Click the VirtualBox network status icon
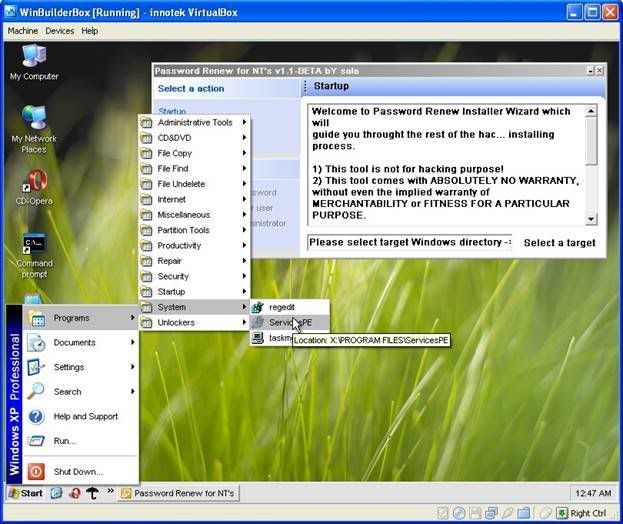Screen dimensions: 623x524 point(491,513)
